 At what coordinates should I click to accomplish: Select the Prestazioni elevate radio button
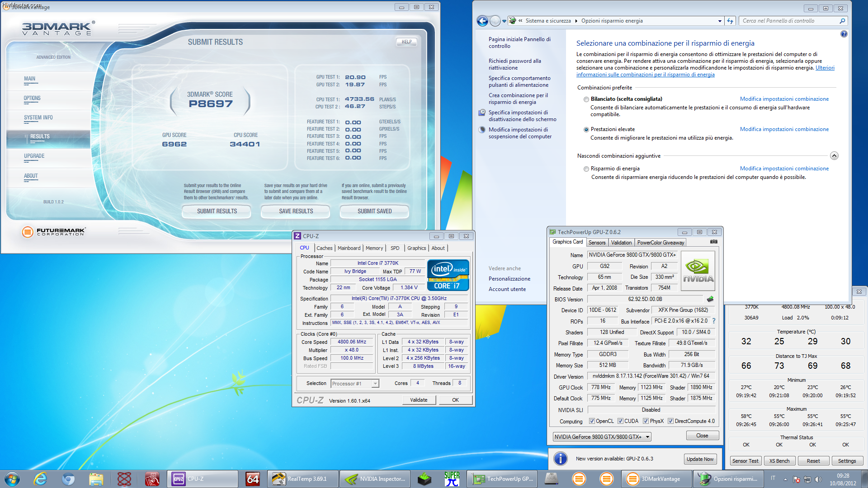[586, 130]
